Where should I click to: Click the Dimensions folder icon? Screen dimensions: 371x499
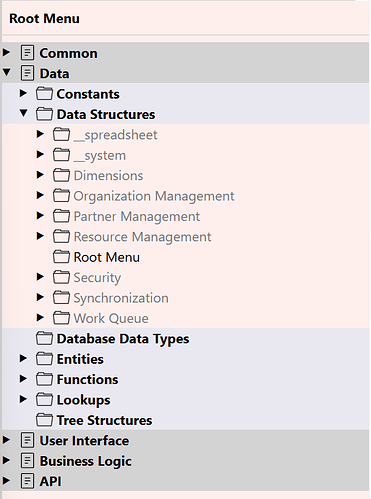[x=61, y=175]
